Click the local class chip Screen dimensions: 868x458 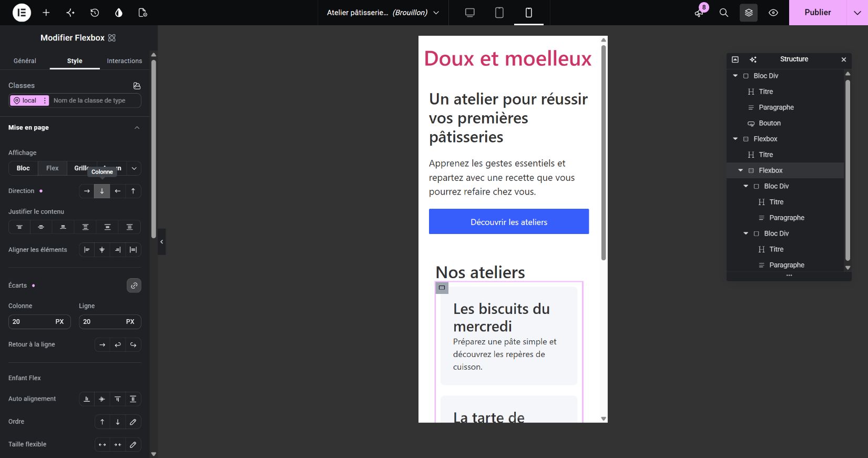point(29,100)
